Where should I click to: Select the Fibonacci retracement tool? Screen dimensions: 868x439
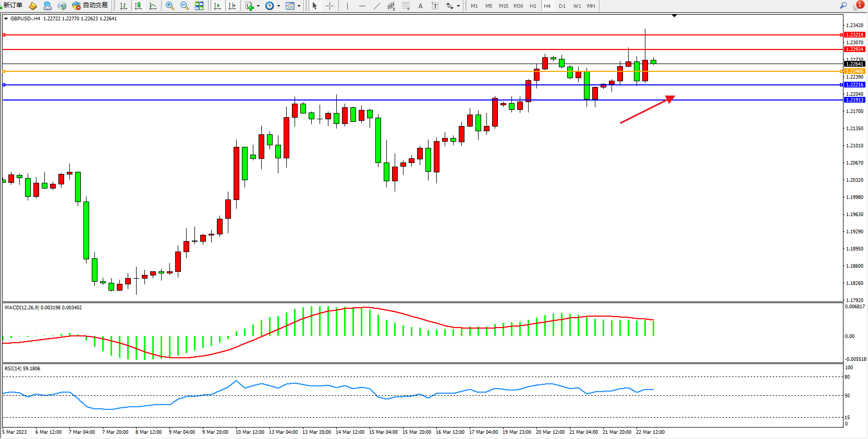[406, 6]
